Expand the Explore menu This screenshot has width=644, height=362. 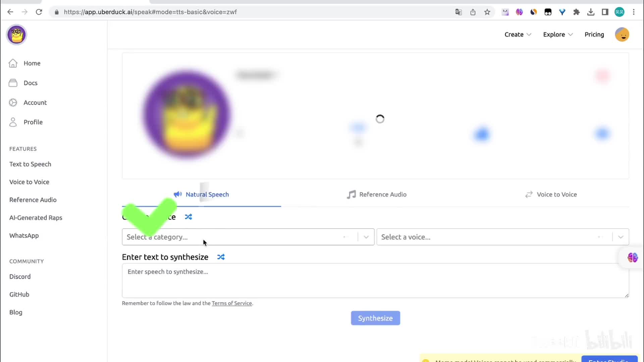(557, 35)
